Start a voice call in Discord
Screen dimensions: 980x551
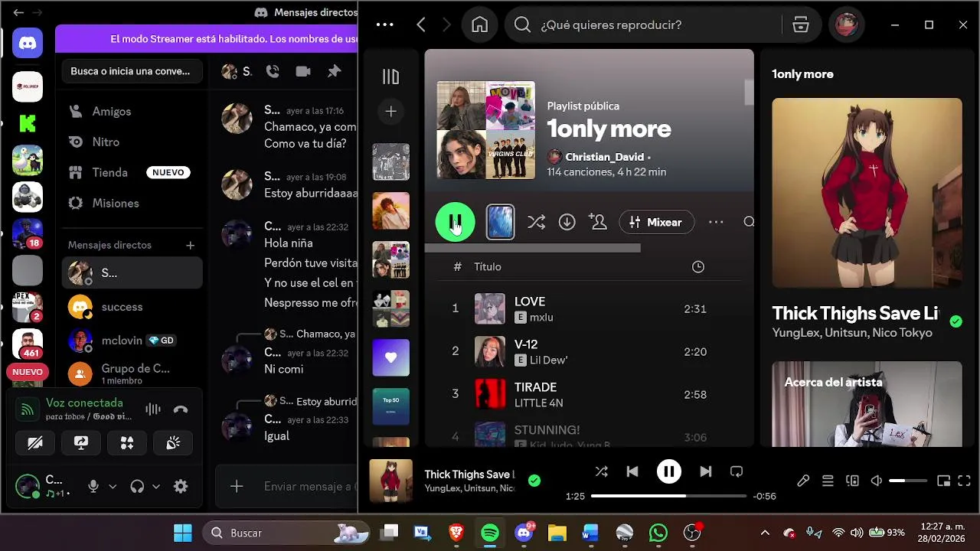tap(273, 71)
